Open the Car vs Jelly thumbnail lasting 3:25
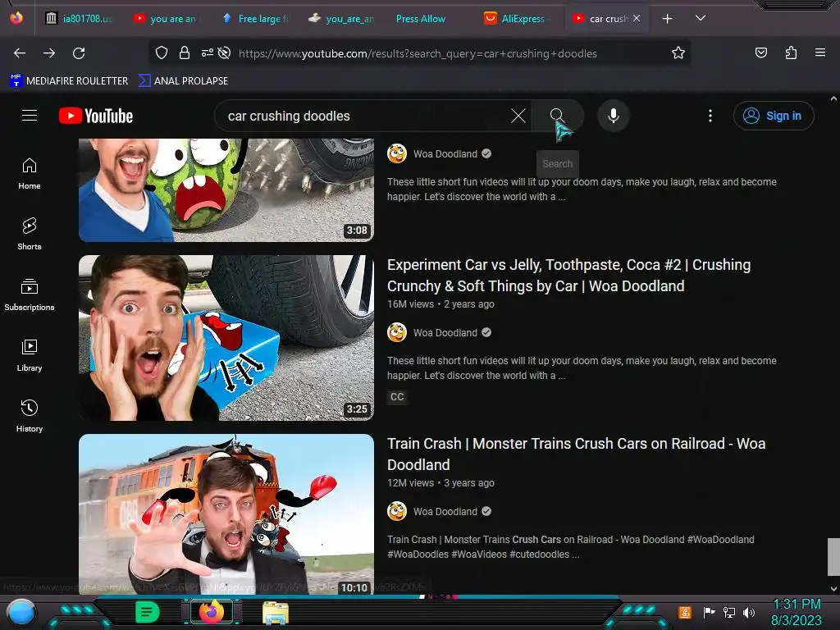 [x=226, y=337]
